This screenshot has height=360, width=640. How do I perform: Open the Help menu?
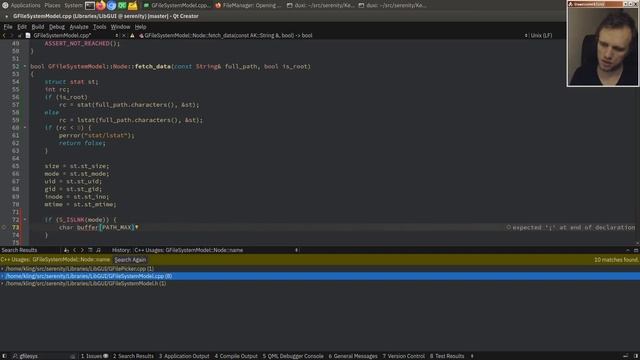pyautogui.click(x=140, y=27)
